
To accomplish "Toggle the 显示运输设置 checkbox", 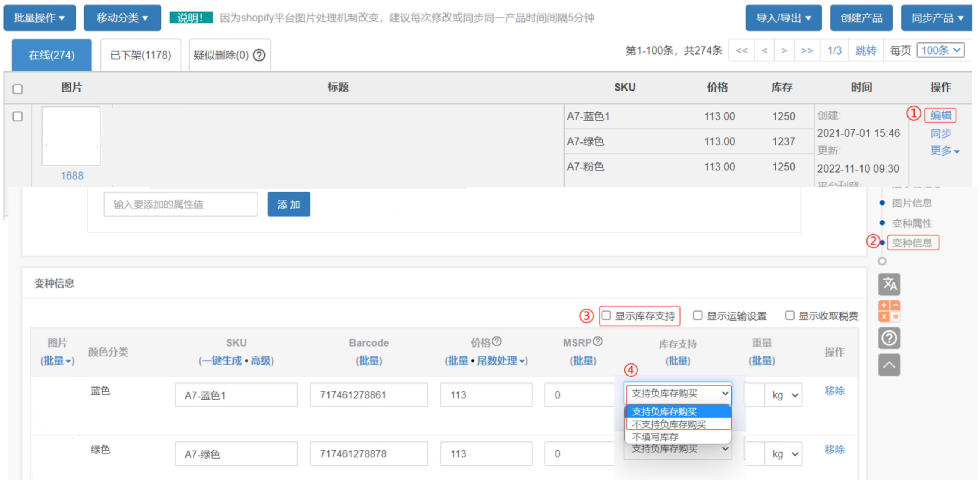I will tap(697, 315).
